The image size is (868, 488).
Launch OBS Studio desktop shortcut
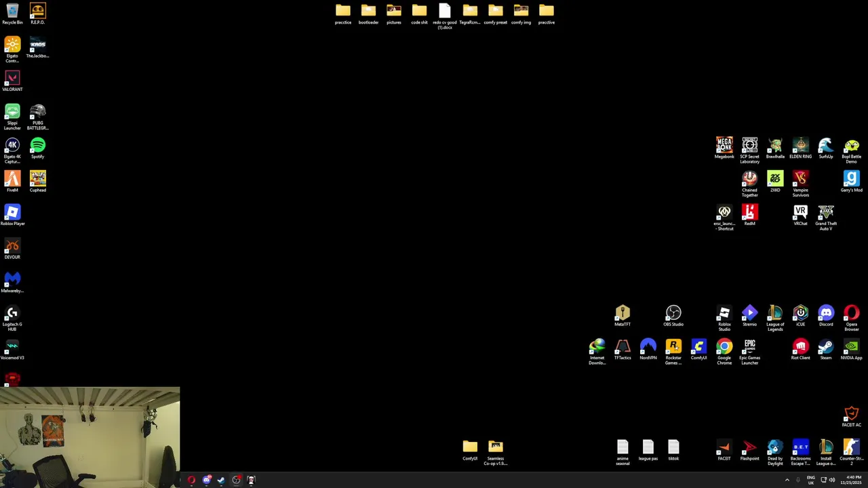coord(673,316)
